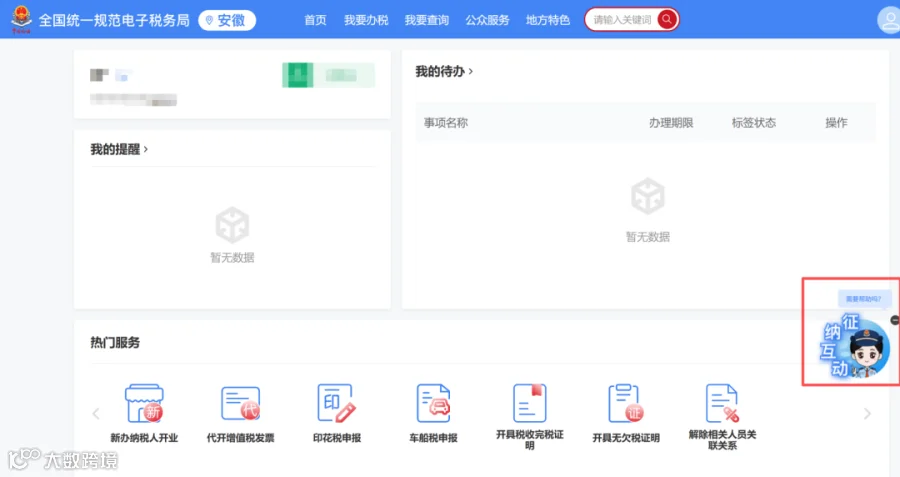Screen dimensions: 900x477
Task: Go to the 首页 tab
Action: coord(315,20)
